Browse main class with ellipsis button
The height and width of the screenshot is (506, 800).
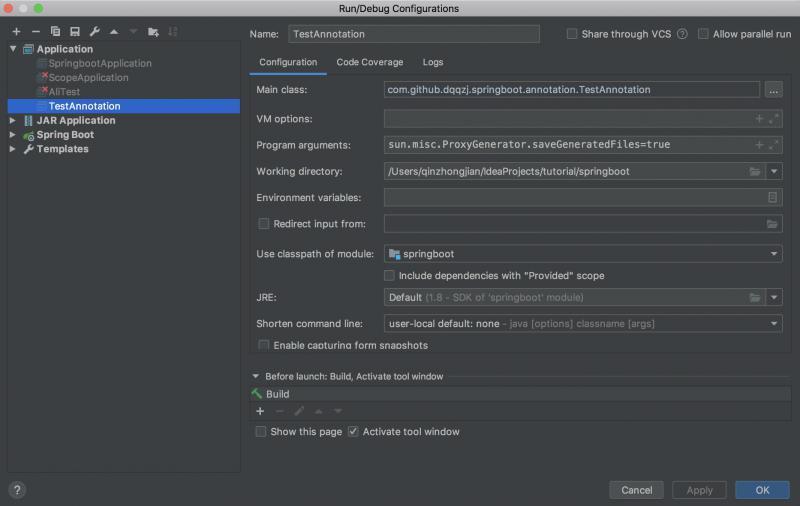773,89
